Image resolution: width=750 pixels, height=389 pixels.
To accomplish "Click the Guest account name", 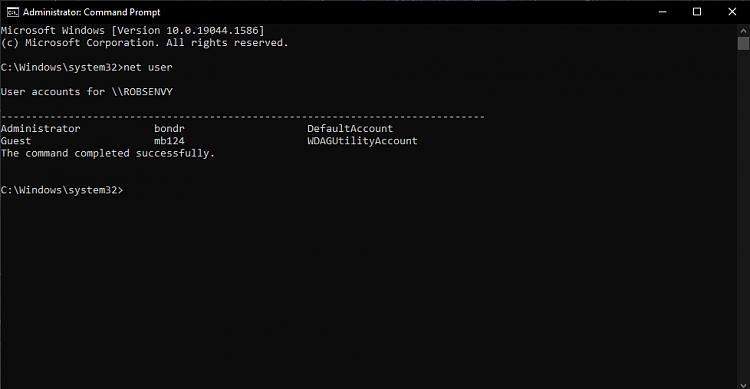I will pyautogui.click(x=16, y=141).
